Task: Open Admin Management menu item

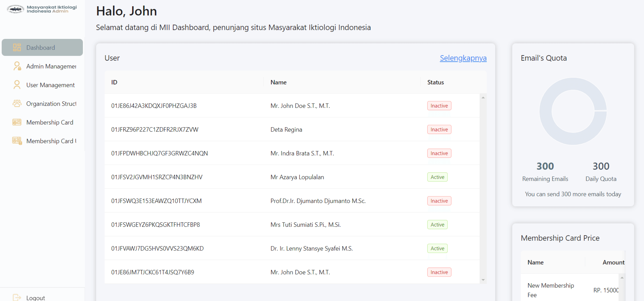Action: pyautogui.click(x=51, y=66)
